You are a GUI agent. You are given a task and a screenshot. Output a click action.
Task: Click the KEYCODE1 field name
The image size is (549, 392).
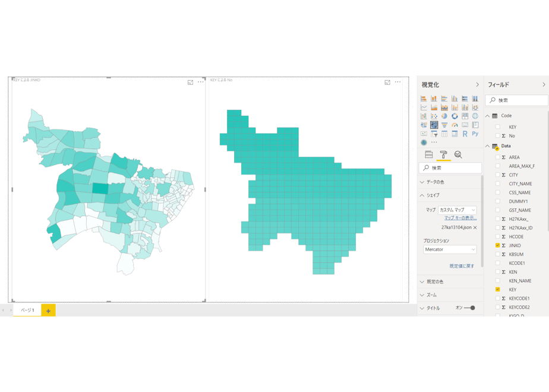[519, 299]
